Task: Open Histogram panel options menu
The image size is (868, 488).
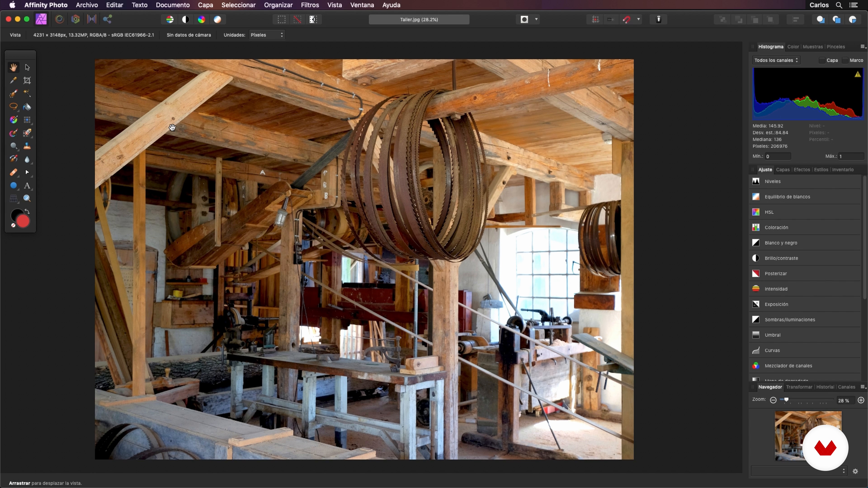Action: 863,47
